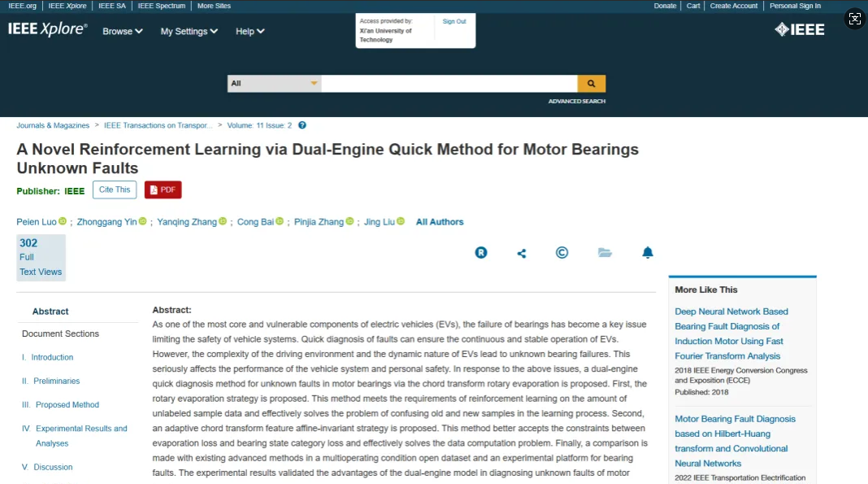Click the orange search magnifier button

(x=591, y=83)
